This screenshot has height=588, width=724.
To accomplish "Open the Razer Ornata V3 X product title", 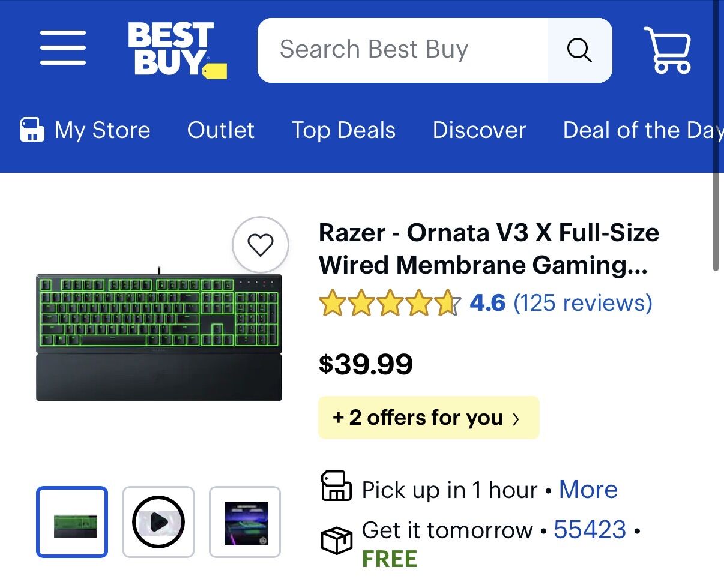I will (489, 248).
